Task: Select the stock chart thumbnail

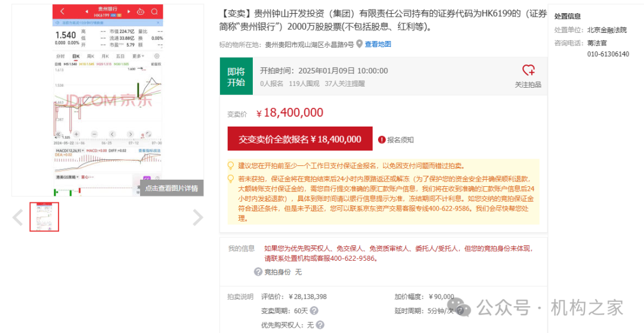Action: (45, 217)
